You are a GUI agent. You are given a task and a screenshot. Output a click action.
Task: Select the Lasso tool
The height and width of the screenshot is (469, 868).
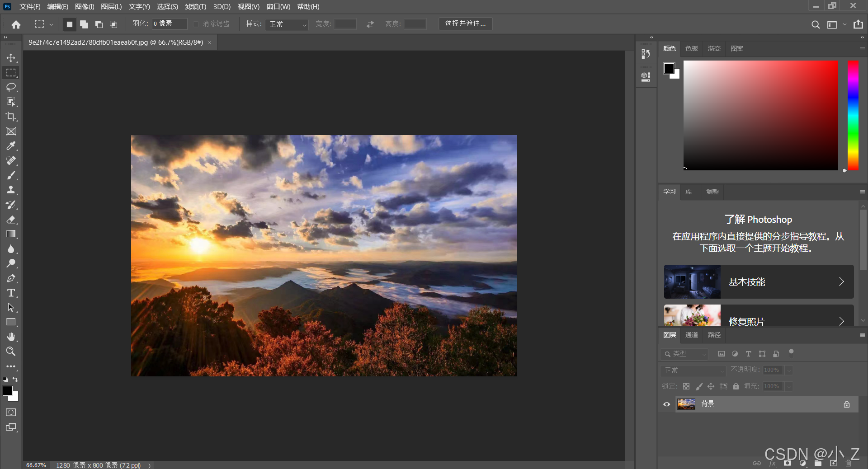point(11,87)
